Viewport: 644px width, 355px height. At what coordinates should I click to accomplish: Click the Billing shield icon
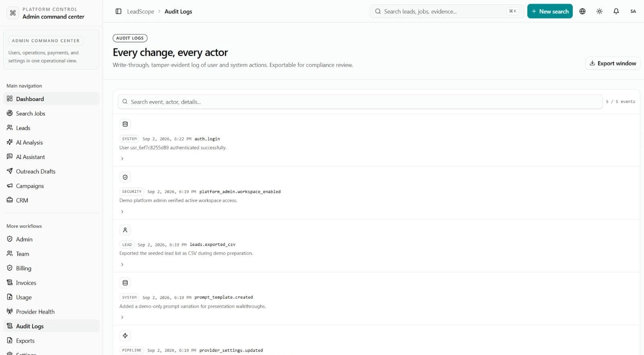10,268
